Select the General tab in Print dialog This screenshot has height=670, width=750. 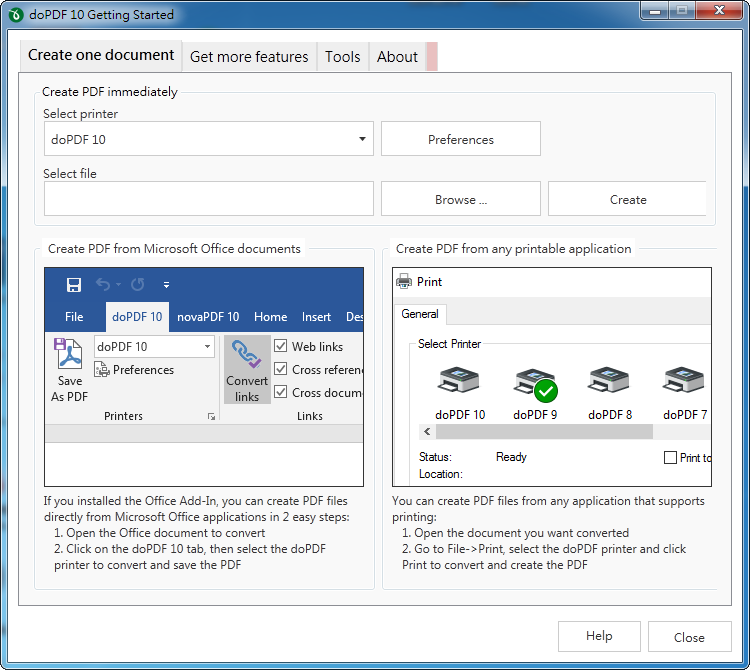coord(420,314)
